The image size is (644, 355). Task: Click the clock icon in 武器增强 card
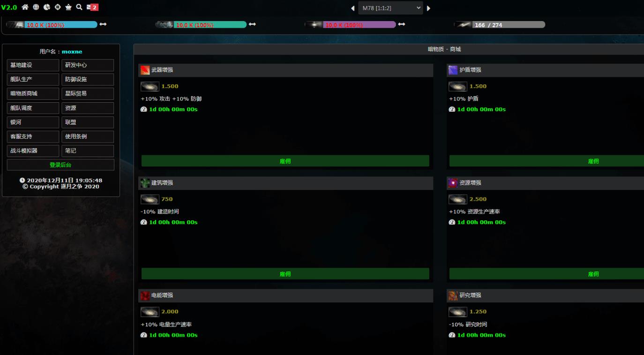point(144,109)
